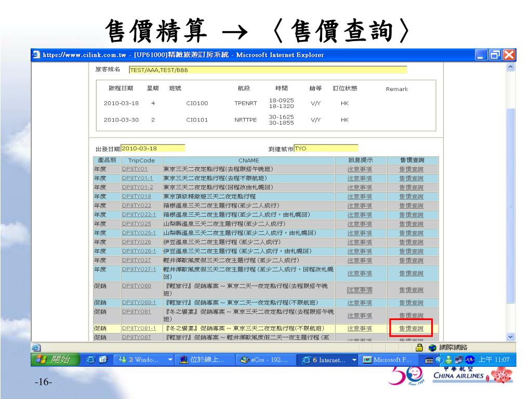Screen dimensions: 532x399
Task: Expand the '6 Internet...' group dropdown arrow
Action: tap(354, 360)
